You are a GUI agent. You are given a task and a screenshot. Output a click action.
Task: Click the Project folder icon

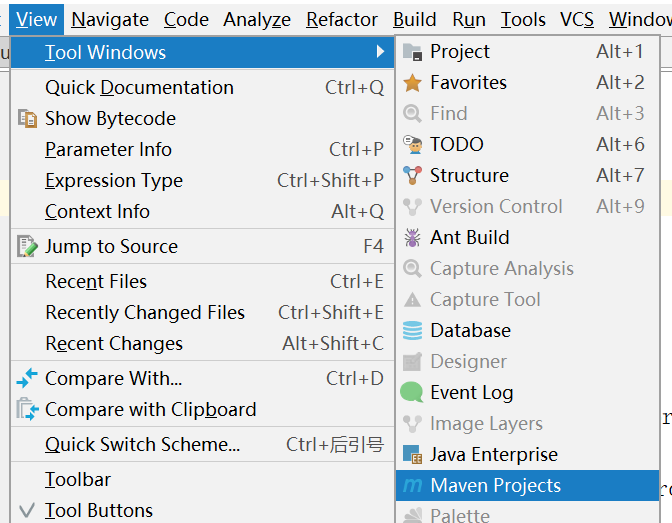[412, 52]
